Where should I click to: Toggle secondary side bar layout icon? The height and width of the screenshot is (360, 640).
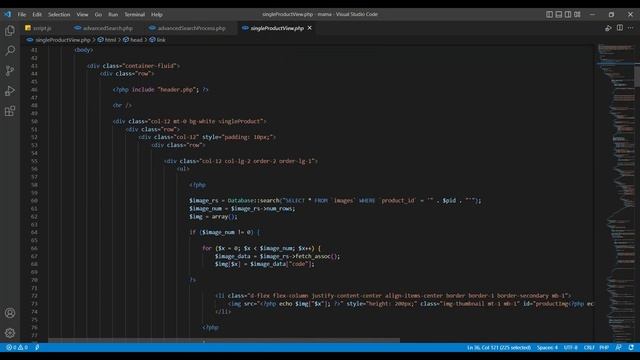pos(568,14)
